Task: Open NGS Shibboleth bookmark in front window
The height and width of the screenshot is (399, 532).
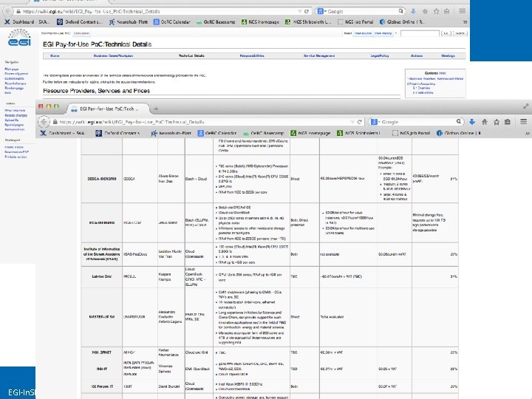Action: click(358, 133)
